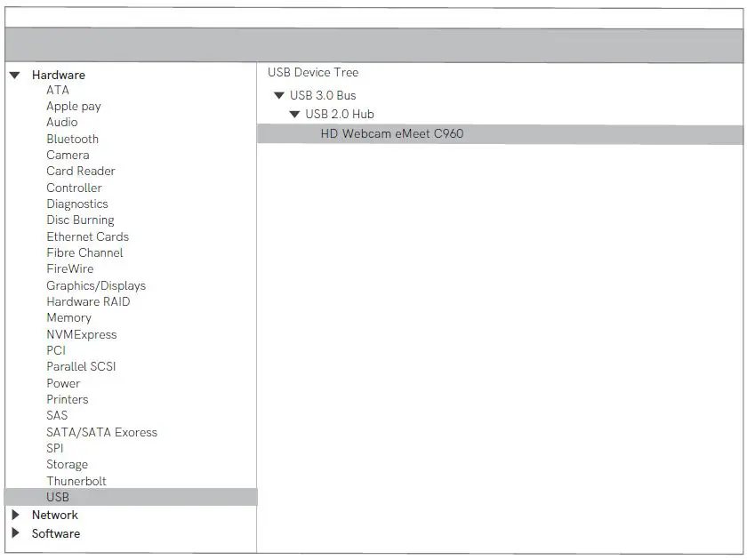Select the Camera hardware category
This screenshot has width=747, height=560.
(x=68, y=155)
